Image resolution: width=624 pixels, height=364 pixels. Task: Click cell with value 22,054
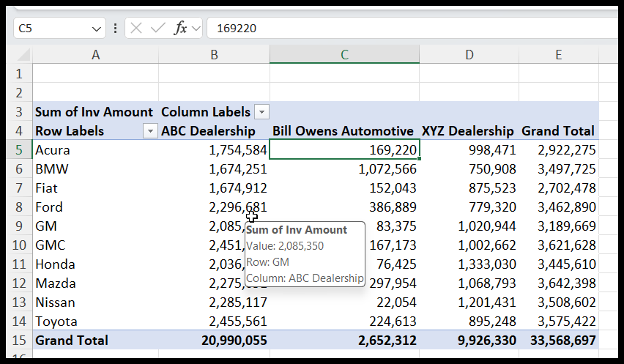(345, 302)
